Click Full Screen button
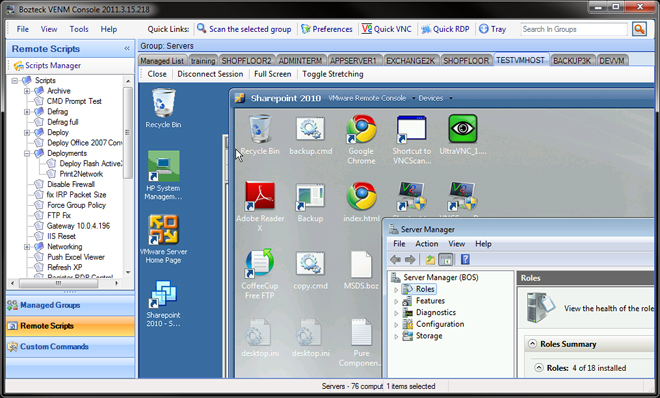Viewport: 660px width, 398px height. [273, 74]
